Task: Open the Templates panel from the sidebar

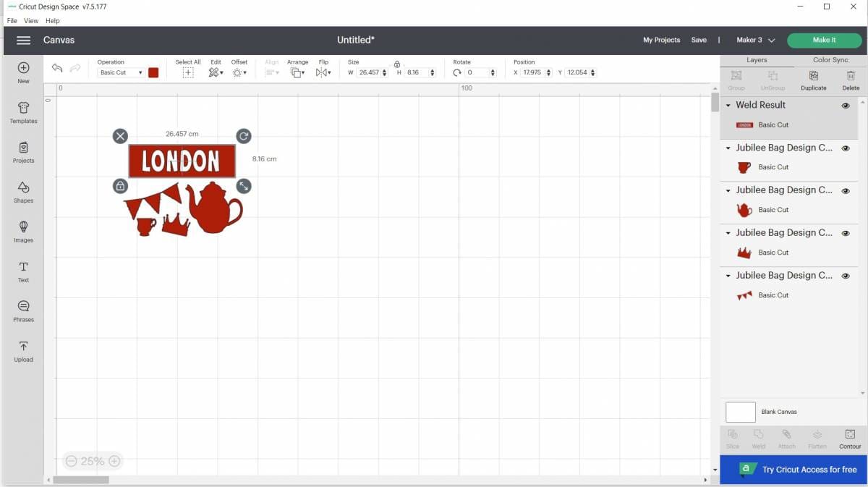Action: (23, 112)
